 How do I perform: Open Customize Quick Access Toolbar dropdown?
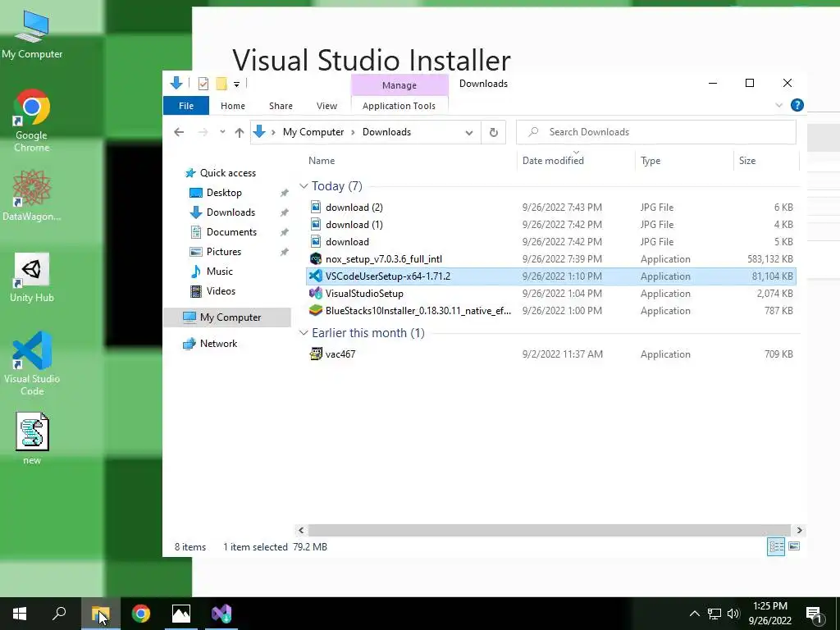coord(236,84)
